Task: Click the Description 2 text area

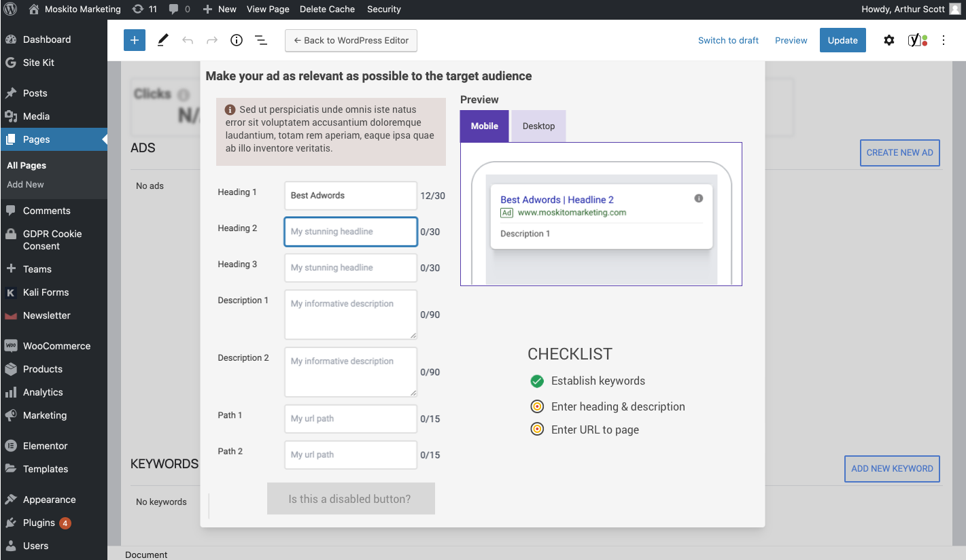Action: click(x=351, y=372)
